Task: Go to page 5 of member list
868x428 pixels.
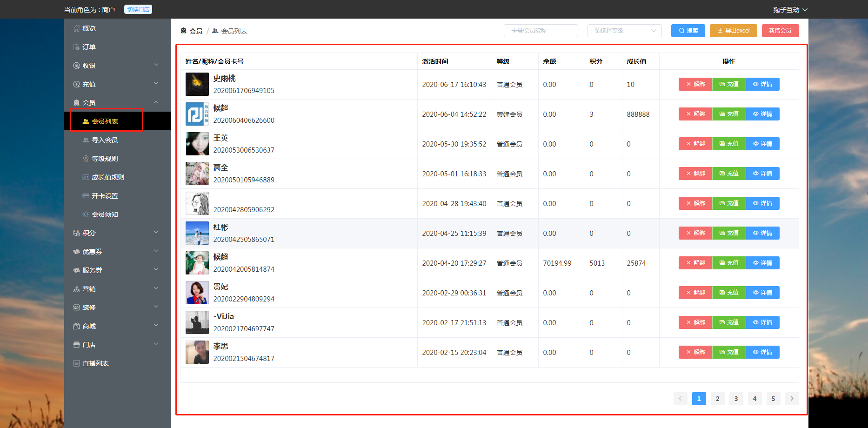Action: (x=773, y=399)
